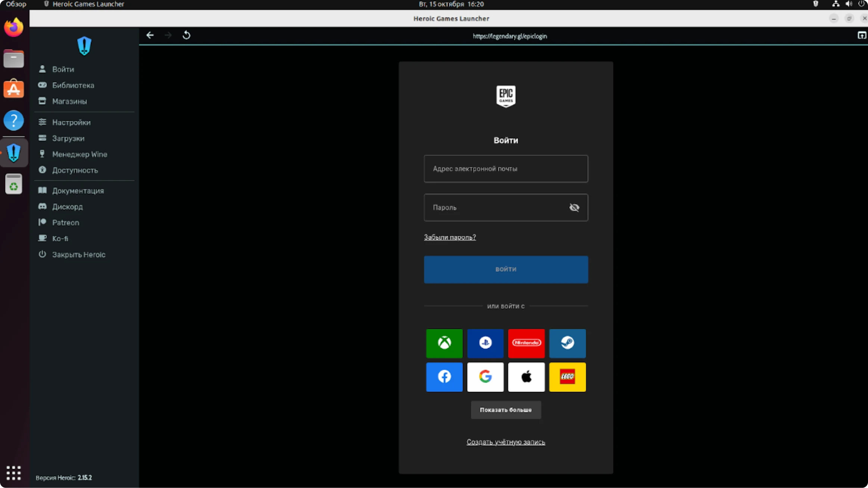
Task: Select LEGO login option
Action: [x=567, y=376]
